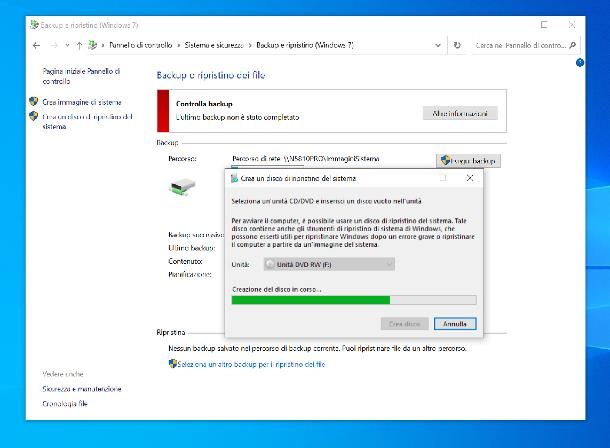
Task: Click 'L'ultimo backup non è stato completato' text
Action: [237, 117]
